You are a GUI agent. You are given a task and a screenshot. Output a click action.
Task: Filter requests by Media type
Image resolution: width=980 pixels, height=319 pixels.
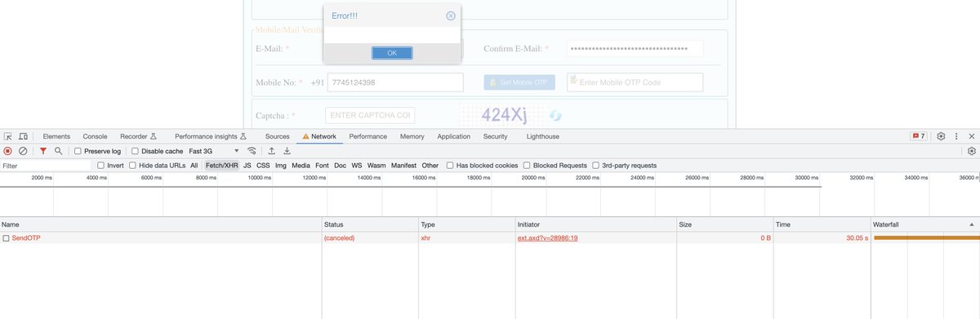point(301,166)
